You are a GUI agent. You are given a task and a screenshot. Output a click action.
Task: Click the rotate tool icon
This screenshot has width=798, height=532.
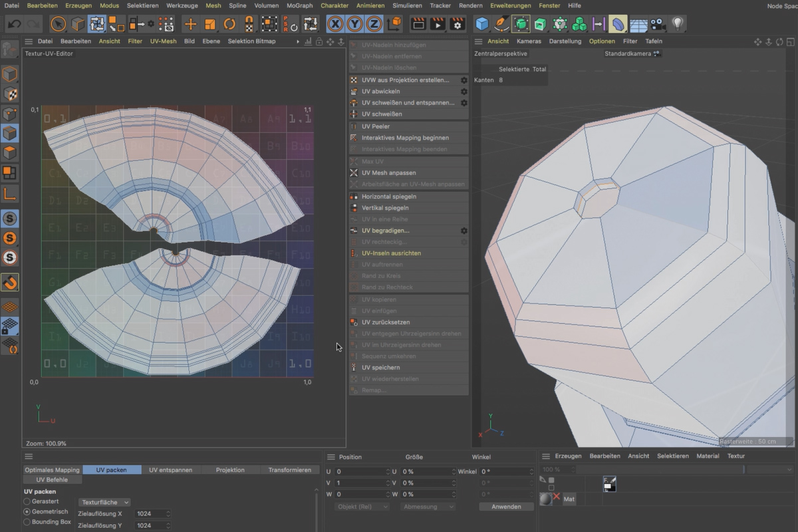229,24
